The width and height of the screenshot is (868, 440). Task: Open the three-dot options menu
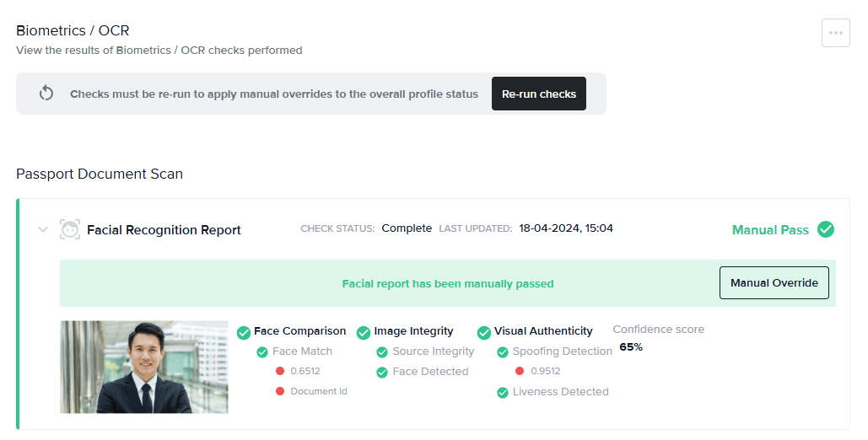(x=835, y=33)
